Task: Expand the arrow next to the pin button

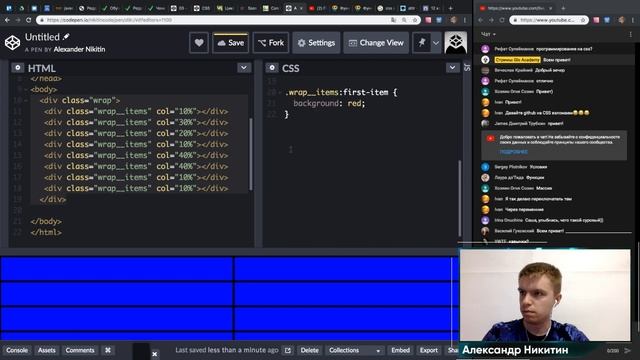Action: (x=436, y=42)
